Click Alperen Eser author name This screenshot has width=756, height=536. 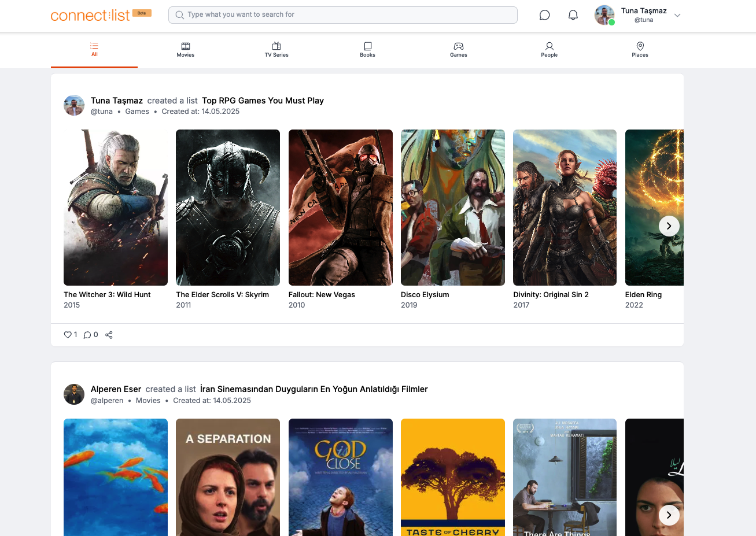(116, 389)
